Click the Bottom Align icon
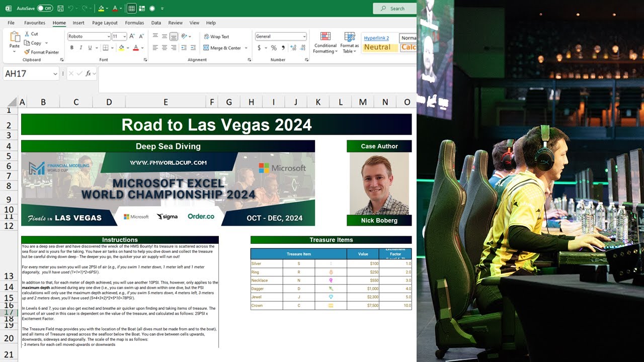Image resolution: width=644 pixels, height=362 pixels. pos(174,36)
